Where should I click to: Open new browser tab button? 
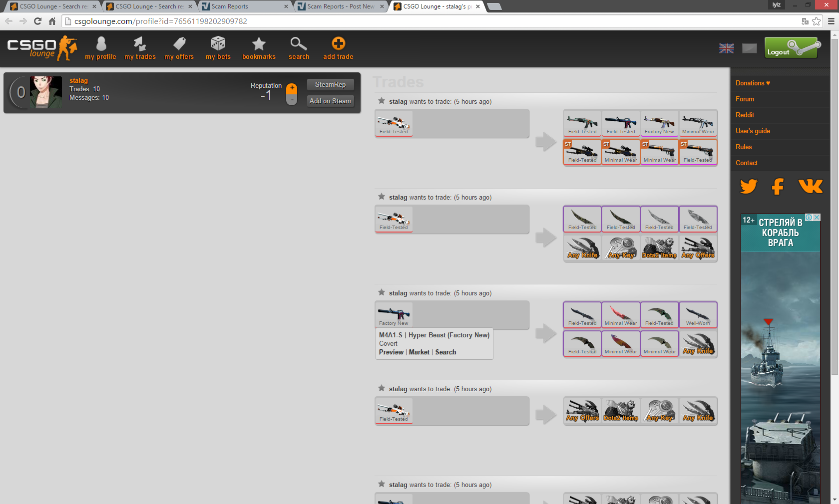tap(494, 6)
